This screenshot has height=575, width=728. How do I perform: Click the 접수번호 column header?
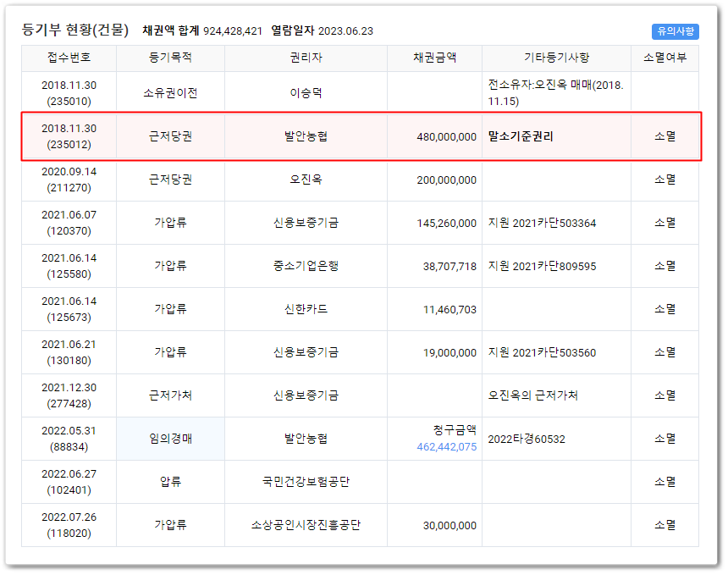pos(69,58)
